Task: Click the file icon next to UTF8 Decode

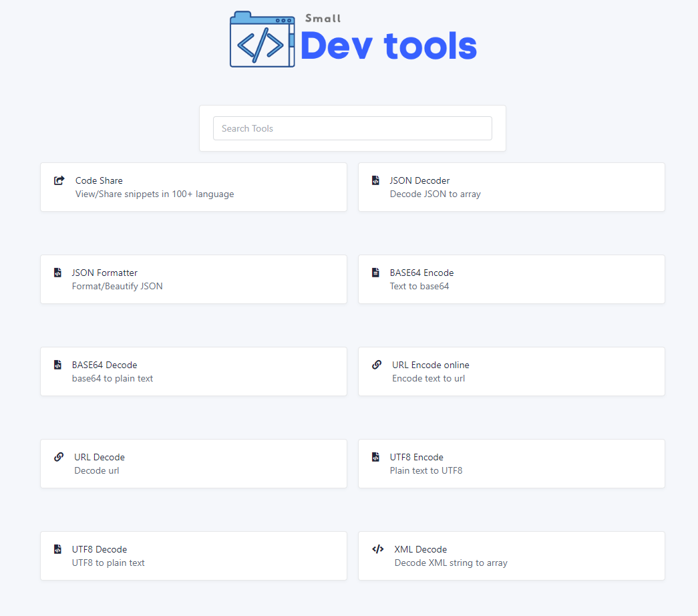Action: point(57,549)
